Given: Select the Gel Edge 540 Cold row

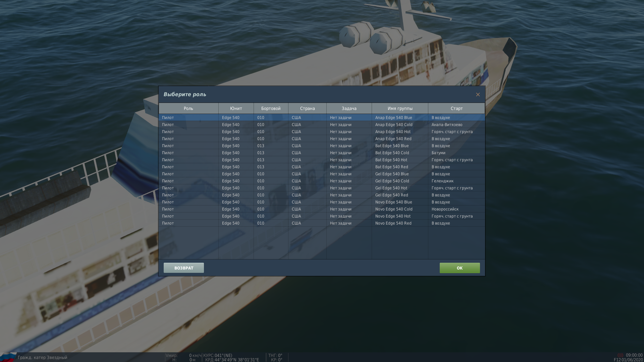Looking at the screenshot, I should click(x=322, y=181).
